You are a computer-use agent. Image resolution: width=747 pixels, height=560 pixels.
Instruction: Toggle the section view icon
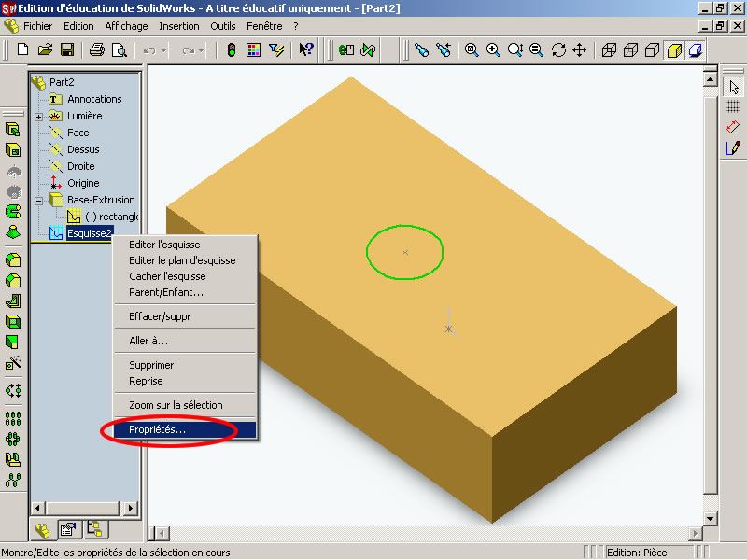tap(696, 50)
